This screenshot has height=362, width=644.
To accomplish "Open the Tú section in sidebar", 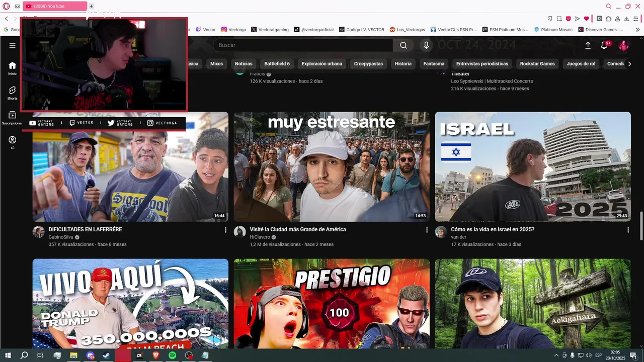I will (x=12, y=143).
